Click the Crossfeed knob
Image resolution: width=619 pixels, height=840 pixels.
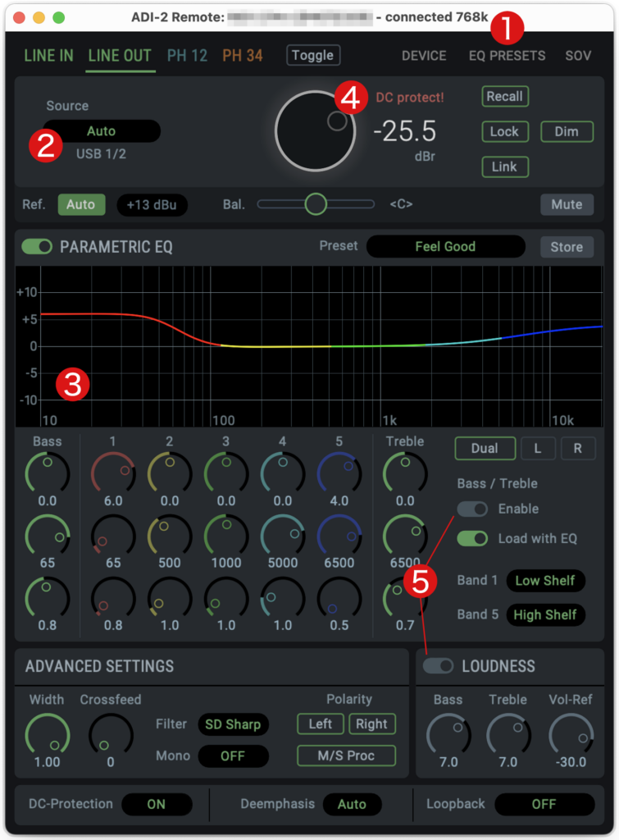[111, 734]
